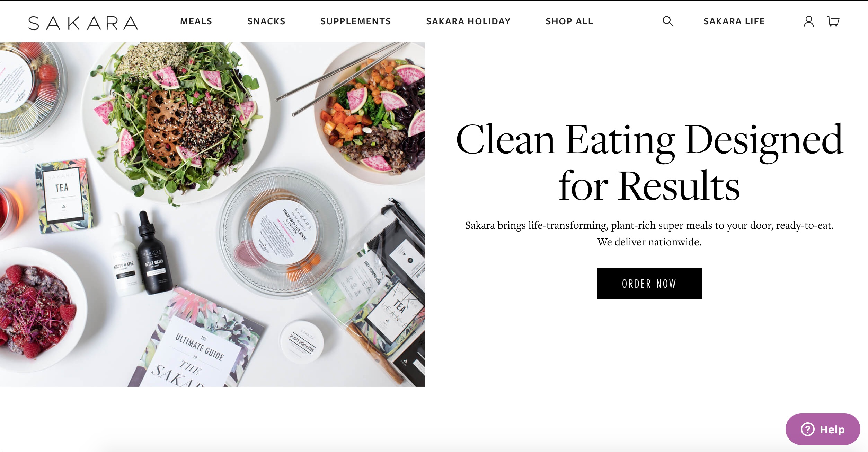Screen dimensions: 868x452
Task: Click the Clean Eating Designed for Results headline
Action: tap(649, 162)
